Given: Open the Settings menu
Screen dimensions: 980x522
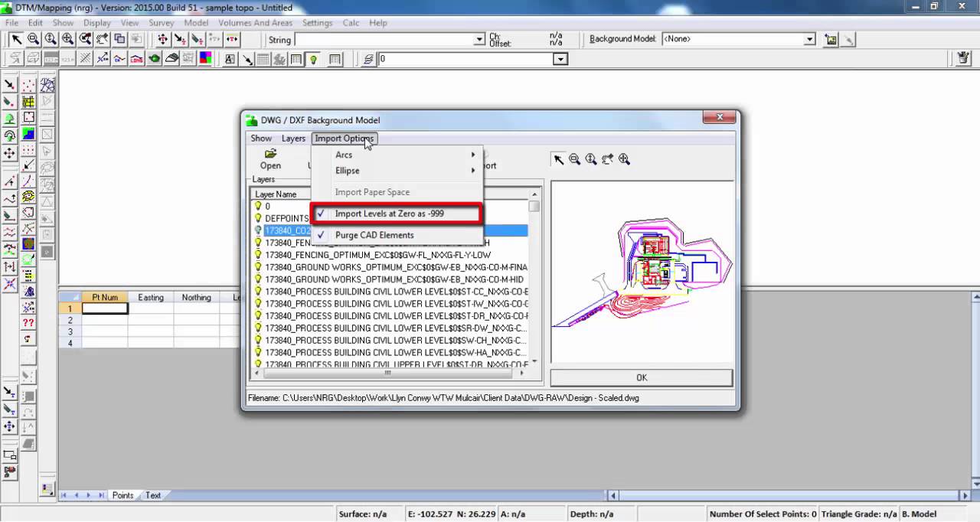Looking at the screenshot, I should (x=318, y=23).
